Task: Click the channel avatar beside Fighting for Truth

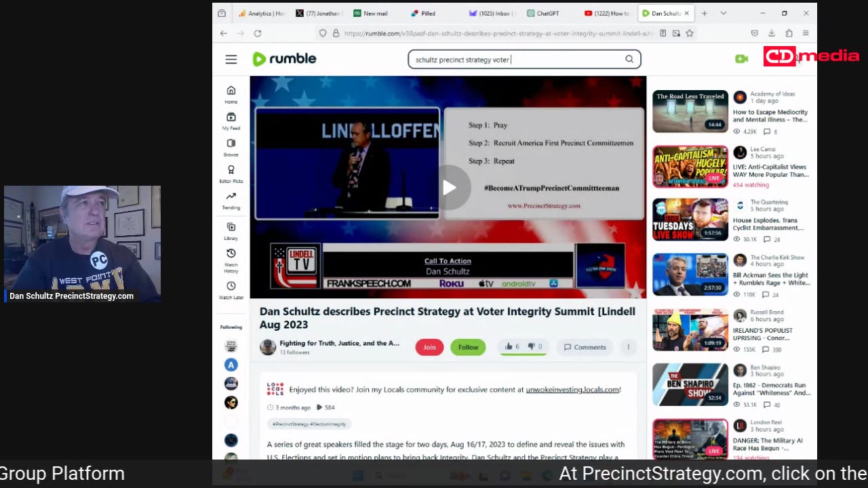Action: pos(268,347)
